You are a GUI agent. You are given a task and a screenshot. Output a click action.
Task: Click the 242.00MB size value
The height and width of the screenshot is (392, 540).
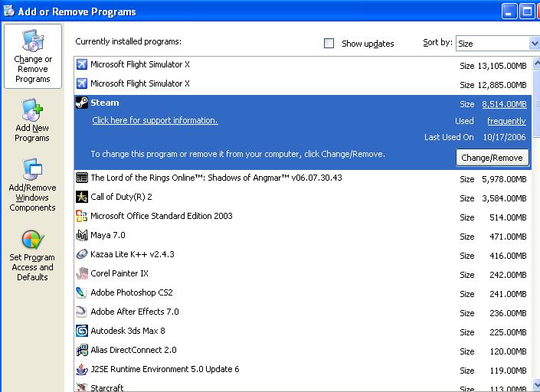(508, 275)
